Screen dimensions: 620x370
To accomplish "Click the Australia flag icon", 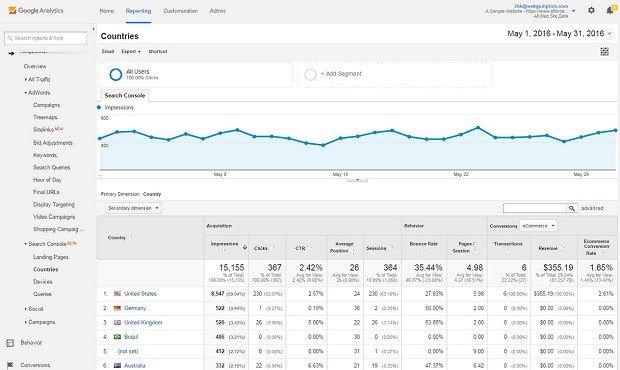I will click(x=117, y=366).
